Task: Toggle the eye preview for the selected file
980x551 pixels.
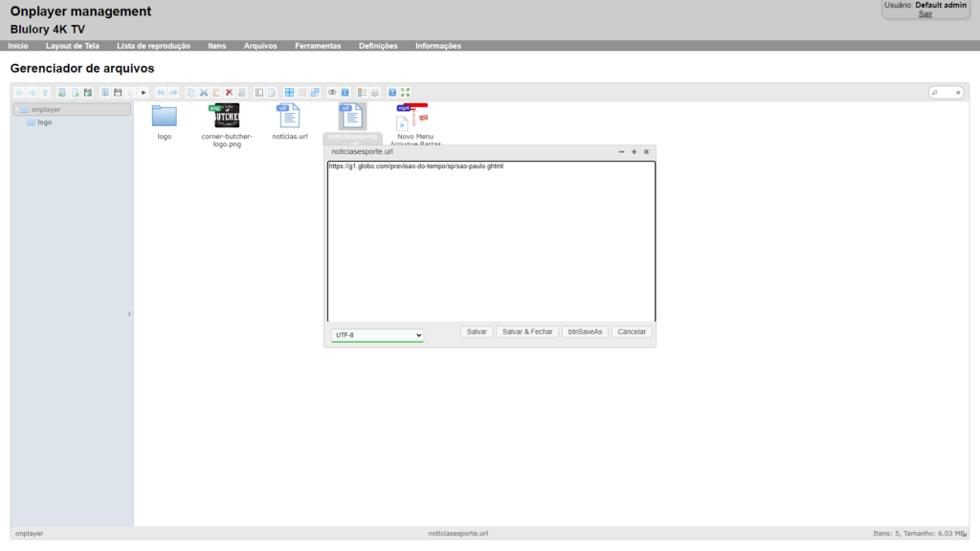Action: pos(332,93)
